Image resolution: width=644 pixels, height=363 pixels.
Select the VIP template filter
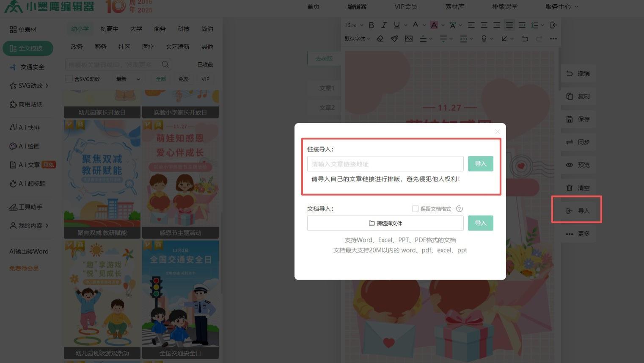point(205,79)
